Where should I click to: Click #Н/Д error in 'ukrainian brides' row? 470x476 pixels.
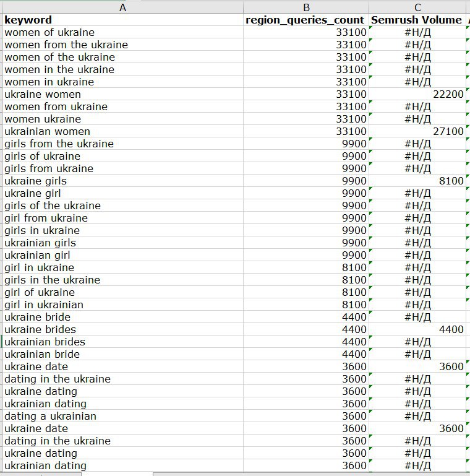[x=417, y=342]
